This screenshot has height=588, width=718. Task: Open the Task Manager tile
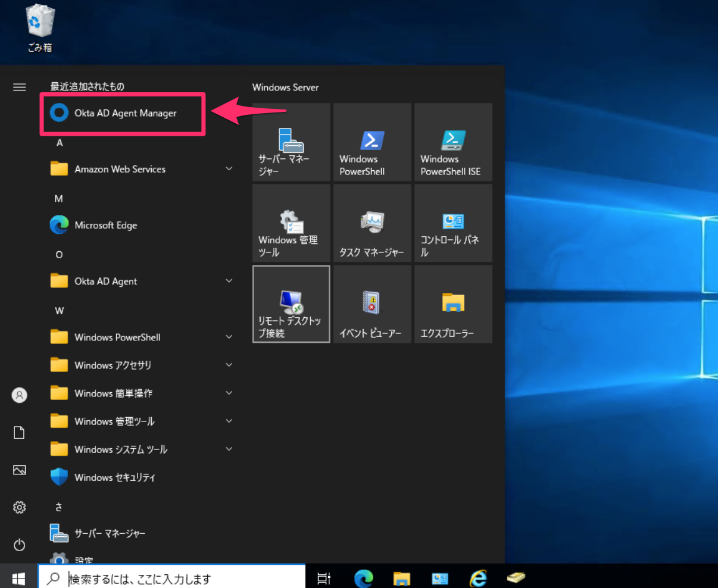coord(372,223)
